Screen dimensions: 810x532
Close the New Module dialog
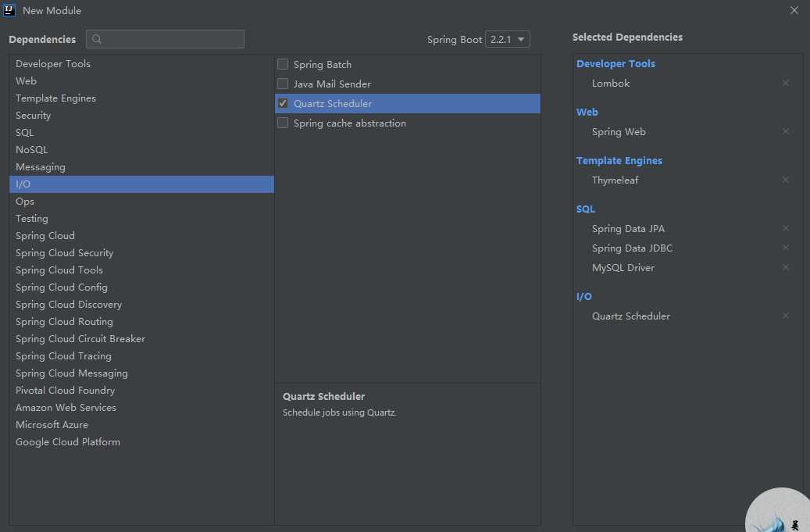794,10
